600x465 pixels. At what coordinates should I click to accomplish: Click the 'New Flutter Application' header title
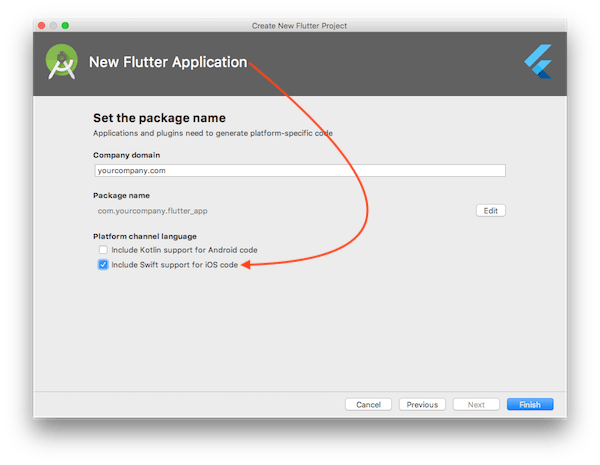[x=168, y=62]
